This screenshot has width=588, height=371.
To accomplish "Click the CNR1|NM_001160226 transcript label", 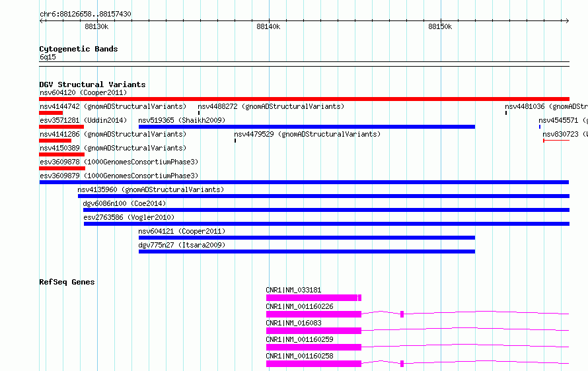I will (299, 306).
